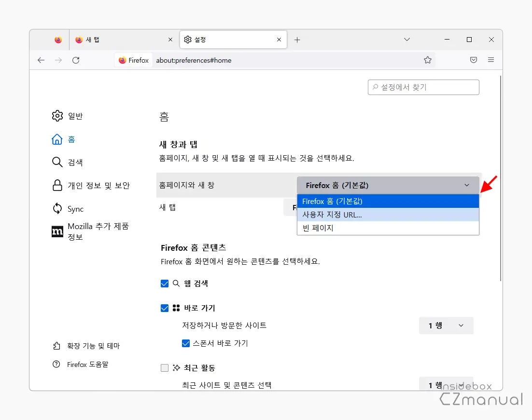532x420 pixels.
Task: Click the puzzle piece extensions icon
Action: click(56, 346)
